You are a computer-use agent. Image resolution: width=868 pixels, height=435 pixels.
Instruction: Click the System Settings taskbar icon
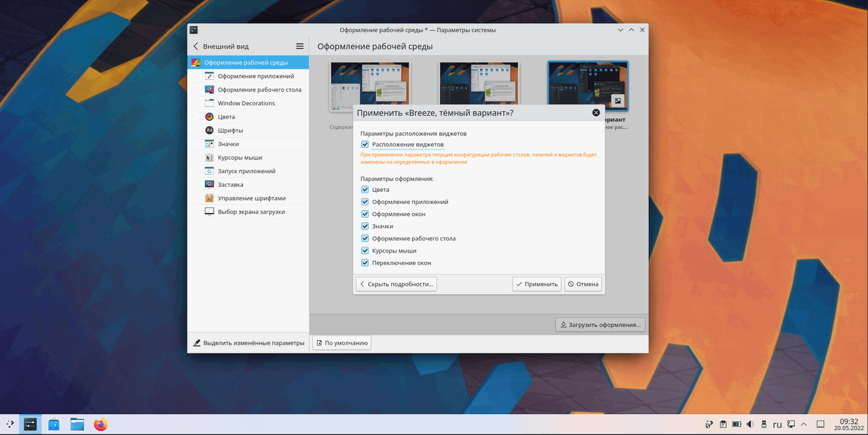(30, 425)
